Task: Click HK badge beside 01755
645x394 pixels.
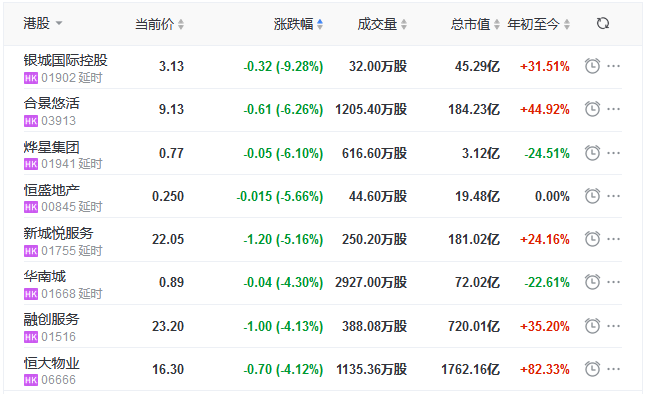Action: (x=31, y=251)
